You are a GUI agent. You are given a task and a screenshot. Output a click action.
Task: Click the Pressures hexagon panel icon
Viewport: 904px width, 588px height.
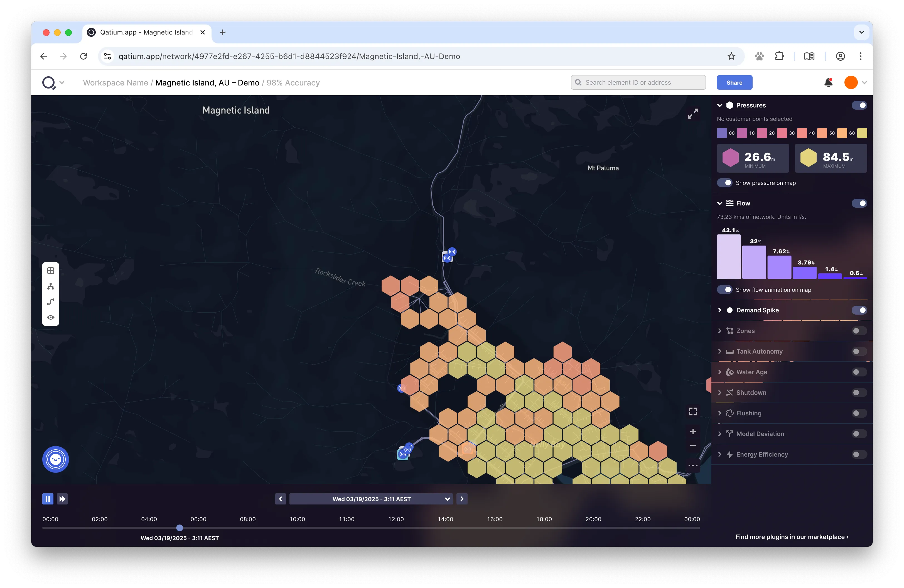coord(729,105)
